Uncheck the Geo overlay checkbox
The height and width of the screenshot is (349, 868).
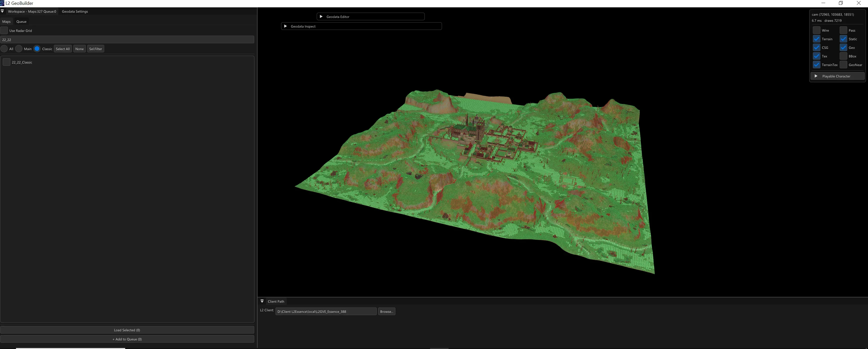[x=843, y=48]
